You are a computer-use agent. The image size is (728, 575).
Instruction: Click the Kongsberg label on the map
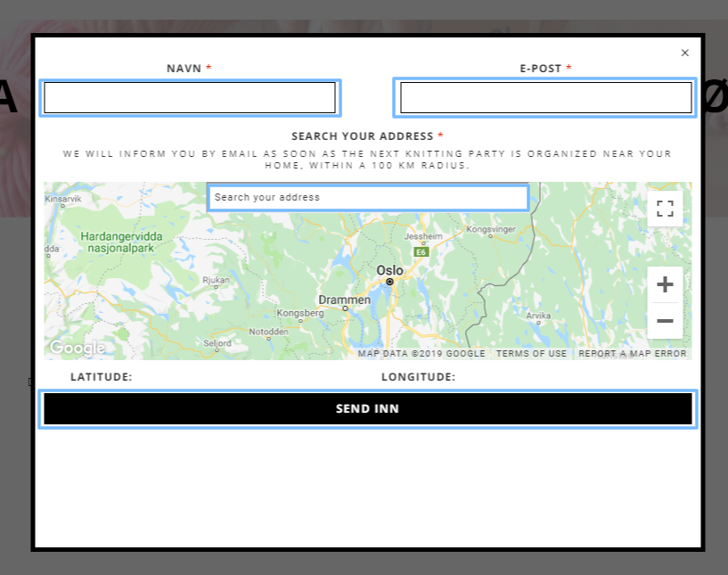[x=300, y=313]
